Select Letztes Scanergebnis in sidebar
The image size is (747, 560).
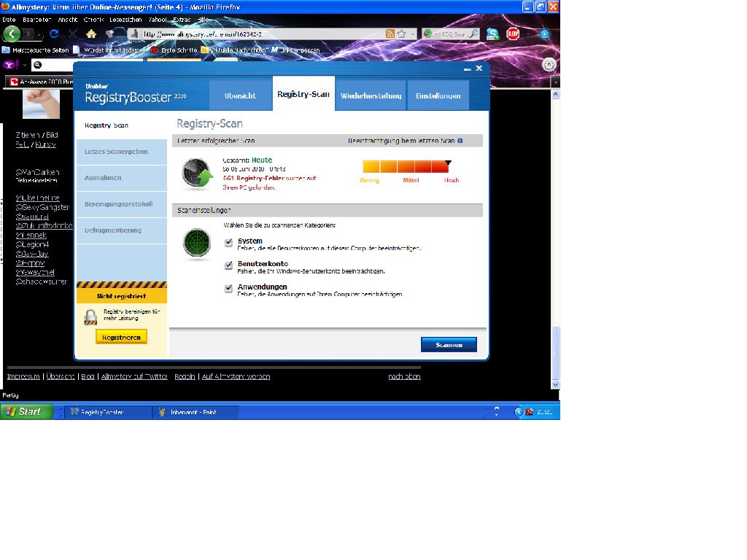(122, 152)
